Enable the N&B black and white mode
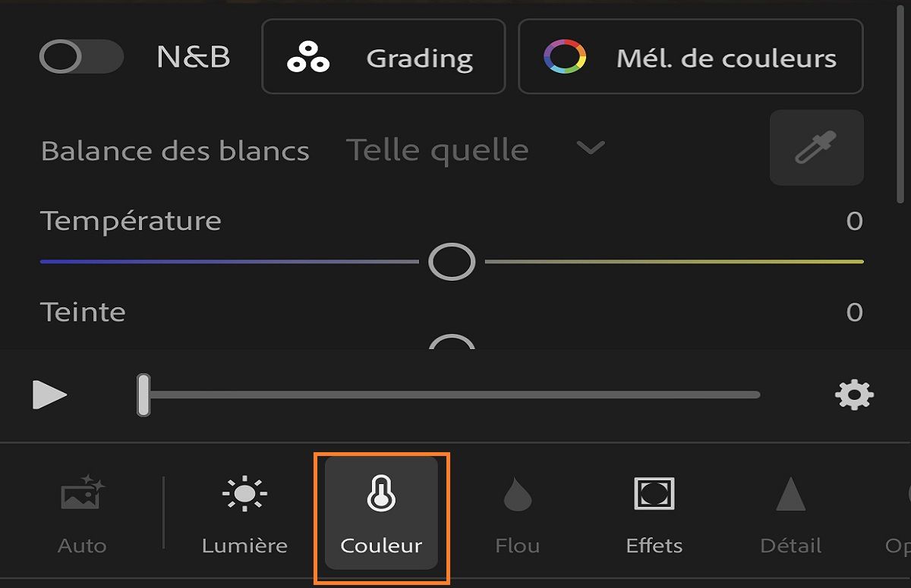Image resolution: width=911 pixels, height=588 pixels. point(81,56)
